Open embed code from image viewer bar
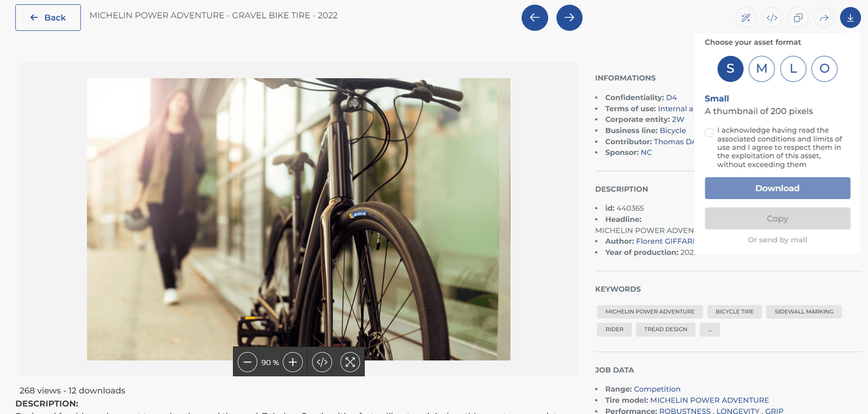 coord(322,362)
